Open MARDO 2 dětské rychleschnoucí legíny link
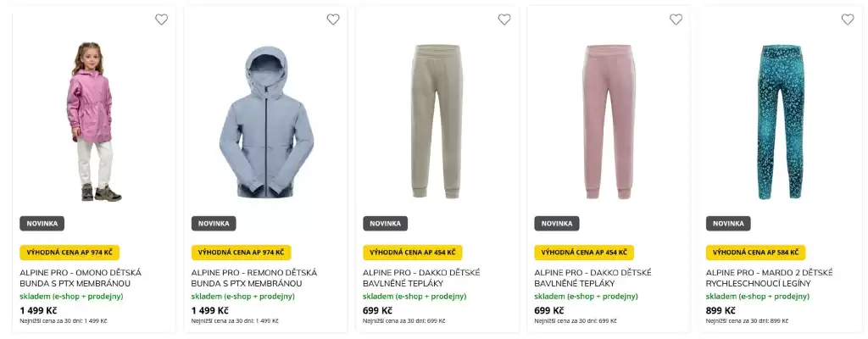 tap(769, 278)
